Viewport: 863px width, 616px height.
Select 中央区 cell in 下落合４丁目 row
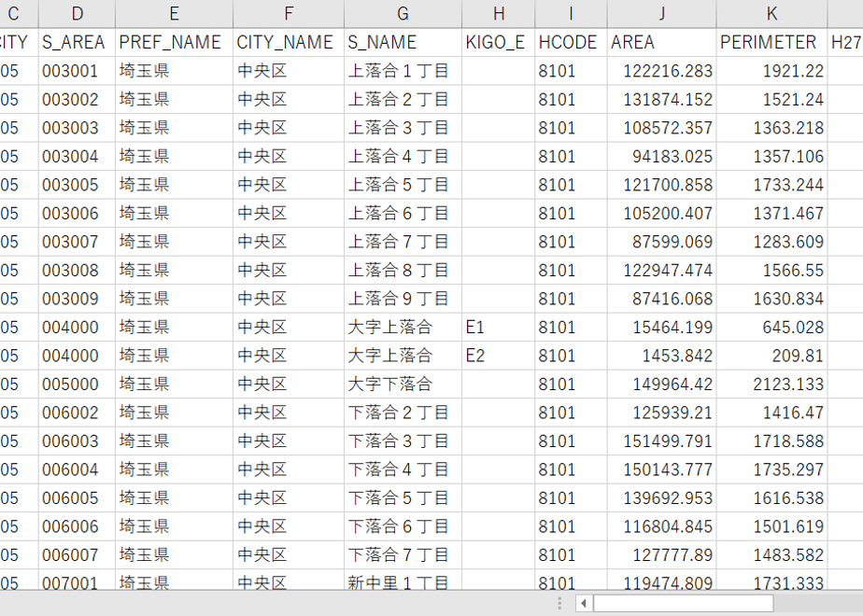(289, 469)
